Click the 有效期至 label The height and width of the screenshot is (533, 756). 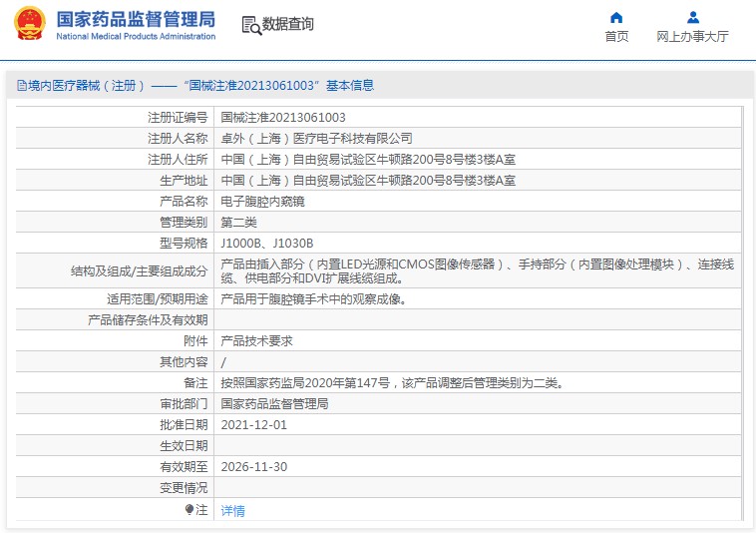tap(184, 467)
